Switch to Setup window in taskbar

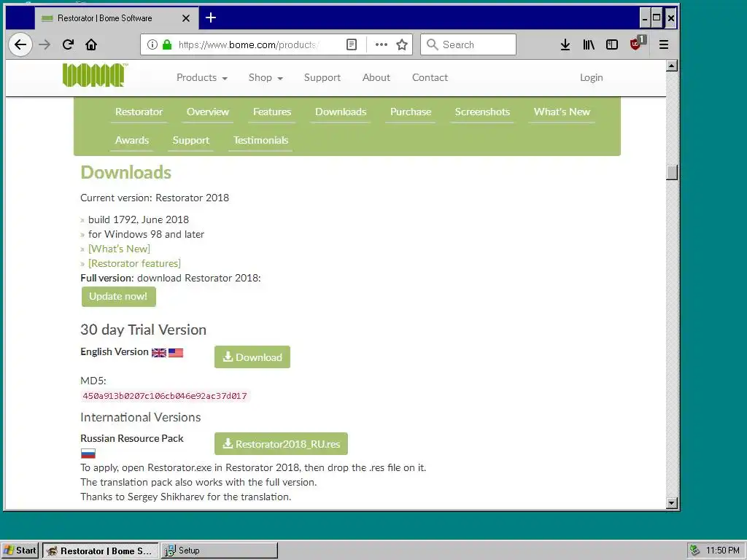[x=219, y=551]
